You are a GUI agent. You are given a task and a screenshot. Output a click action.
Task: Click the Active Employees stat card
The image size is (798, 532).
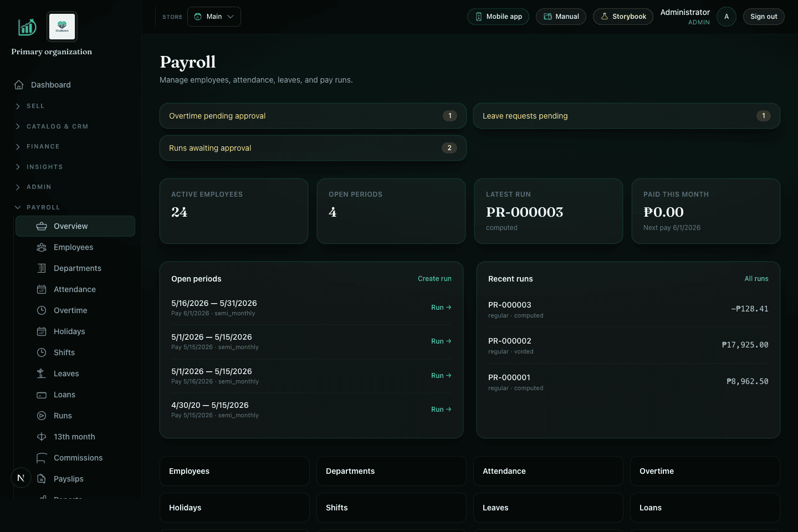click(234, 211)
